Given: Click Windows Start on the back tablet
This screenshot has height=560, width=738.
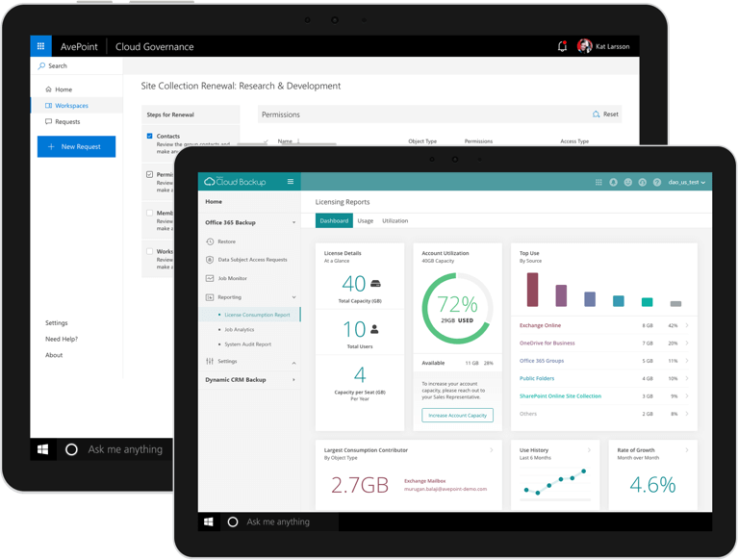Looking at the screenshot, I should tap(43, 449).
